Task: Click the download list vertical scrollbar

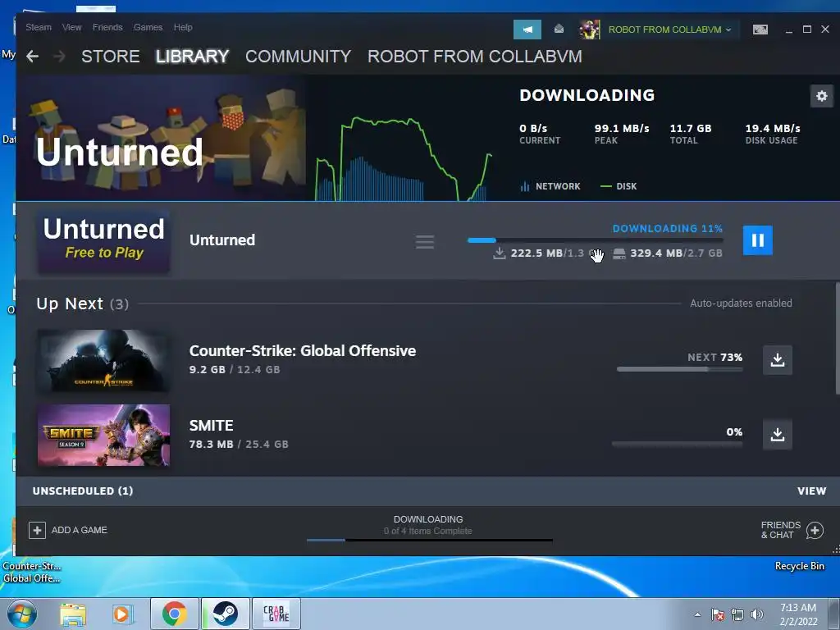Action: (x=837, y=339)
